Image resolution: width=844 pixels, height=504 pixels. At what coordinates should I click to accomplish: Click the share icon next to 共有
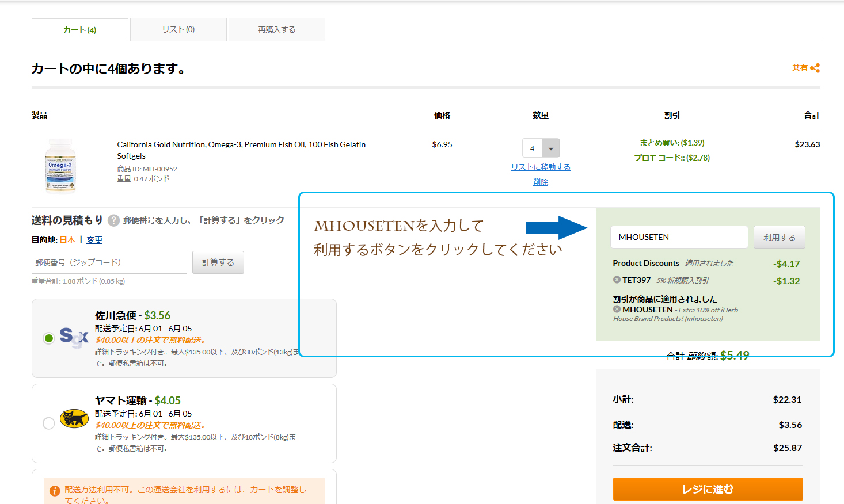(815, 68)
